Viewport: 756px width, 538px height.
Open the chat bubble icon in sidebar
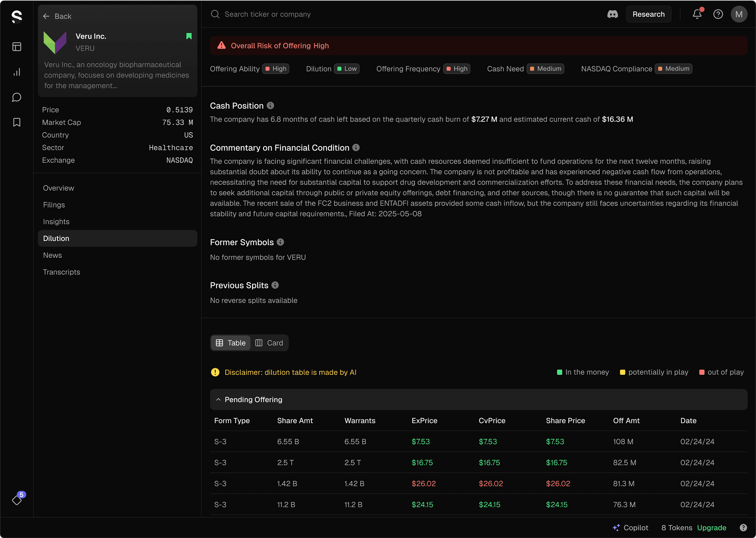point(17,97)
